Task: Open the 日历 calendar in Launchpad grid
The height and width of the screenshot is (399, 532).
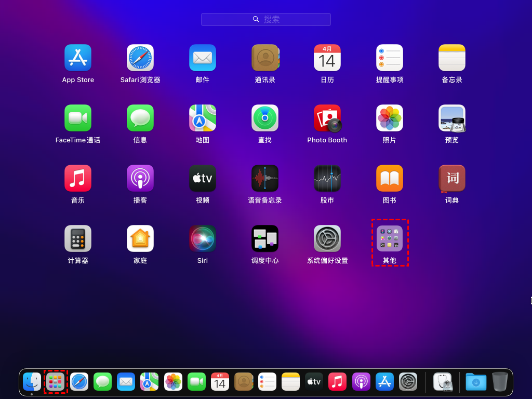Action: click(x=327, y=58)
